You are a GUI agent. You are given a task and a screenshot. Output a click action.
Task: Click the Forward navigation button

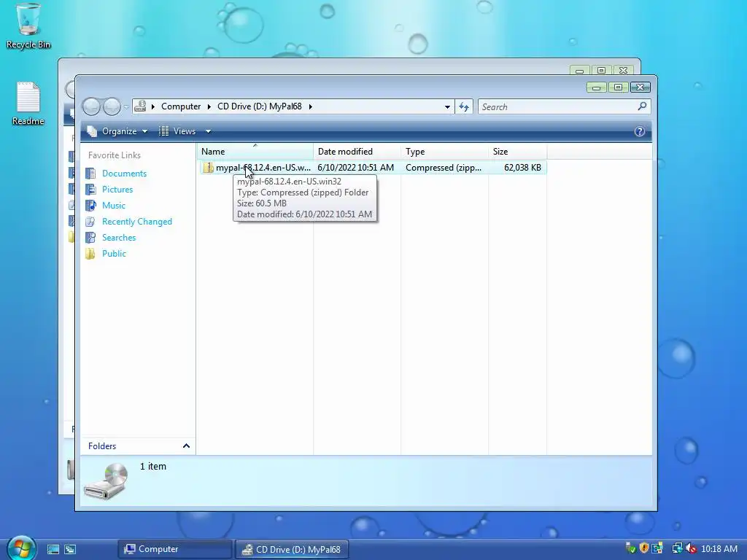[112, 106]
